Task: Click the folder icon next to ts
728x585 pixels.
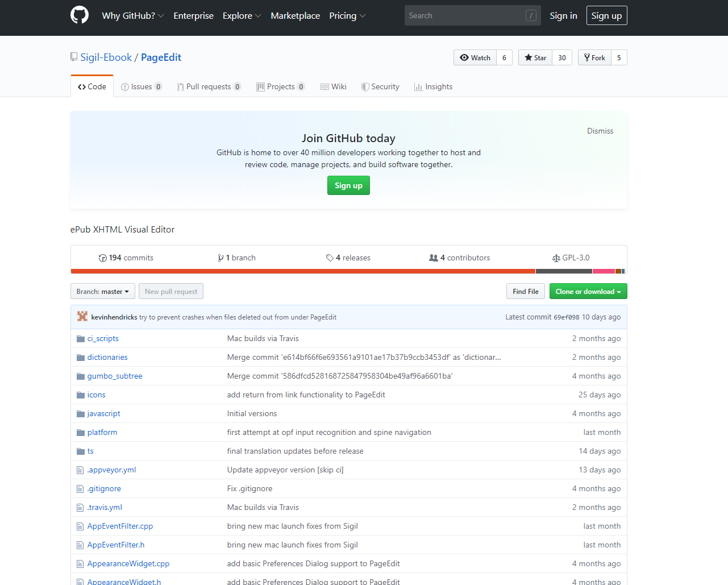Action: pos(80,451)
